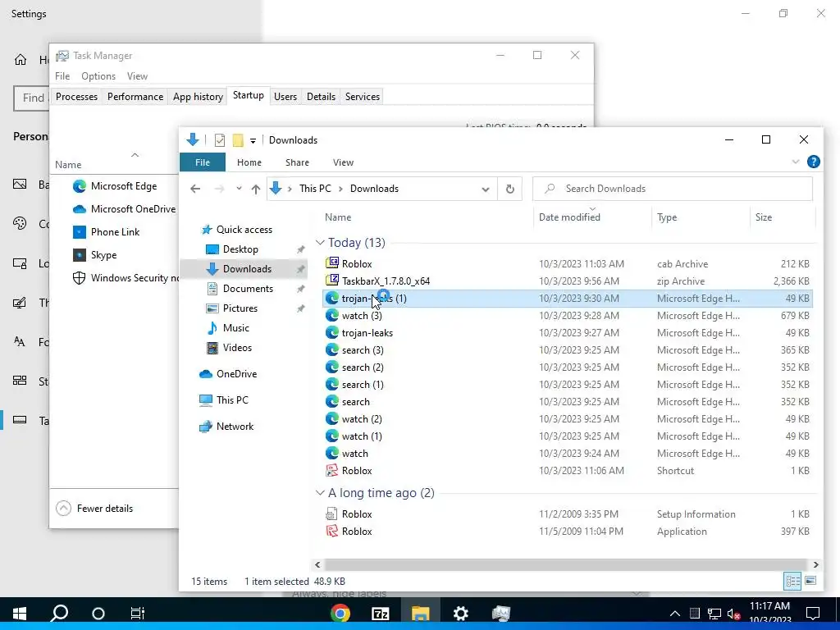Collapse the A long time ago (2) group
Screen dimensions: 840x630
point(320,493)
